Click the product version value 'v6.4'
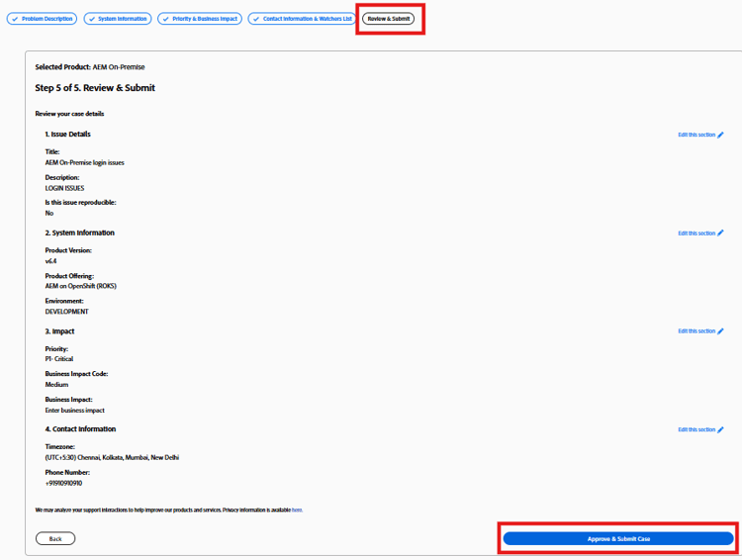 51,261
